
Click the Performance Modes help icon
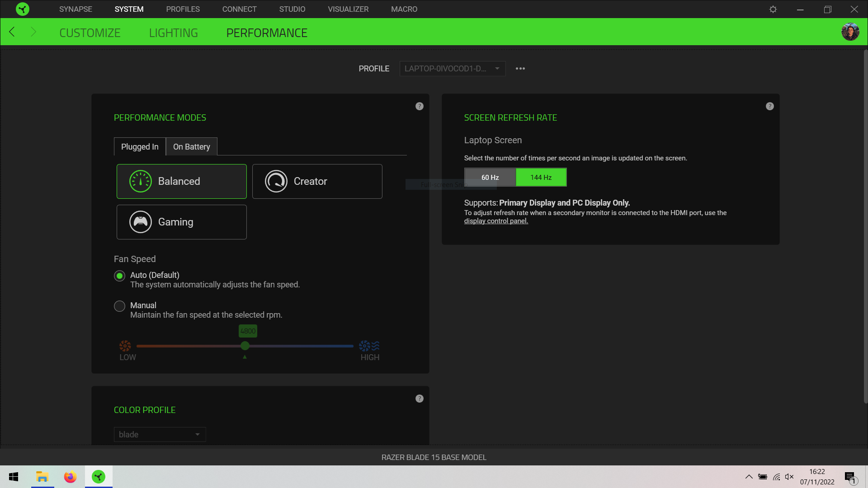click(419, 106)
